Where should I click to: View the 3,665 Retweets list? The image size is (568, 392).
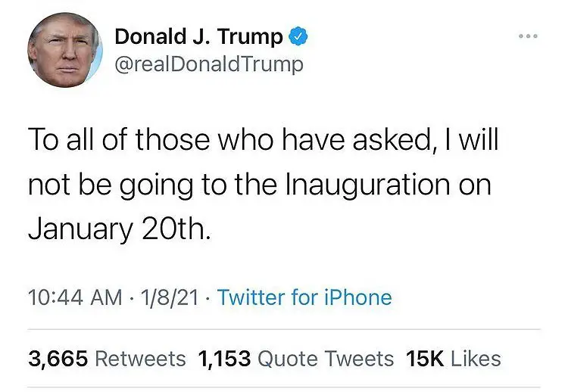point(107,359)
